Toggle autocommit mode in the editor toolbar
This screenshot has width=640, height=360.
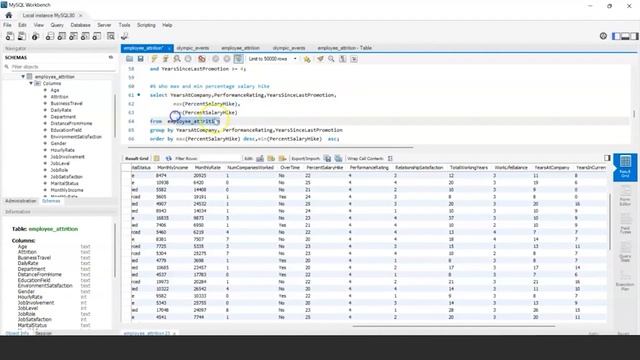coord(238,59)
